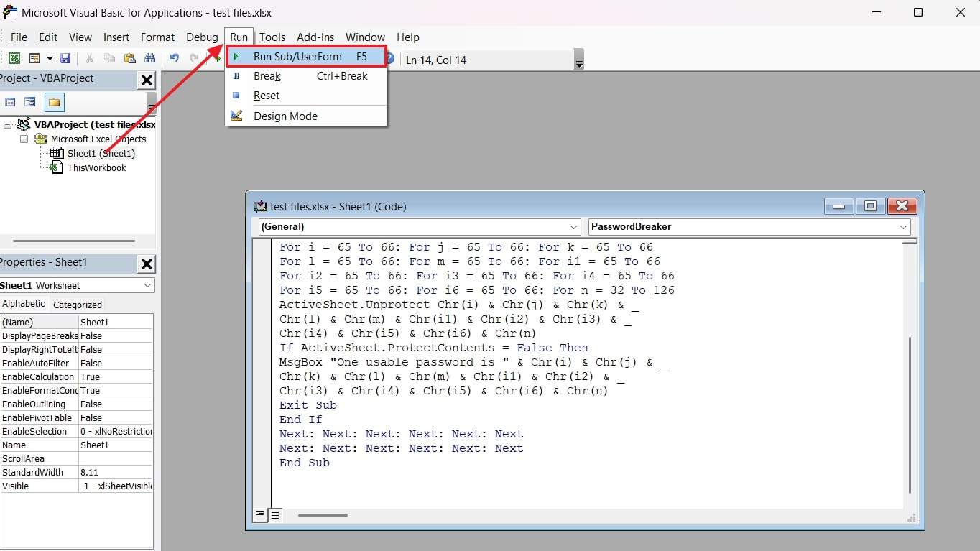Open the Insert object dropdown arrow in toolbar
Screen dimensions: 980x551
(x=50, y=58)
